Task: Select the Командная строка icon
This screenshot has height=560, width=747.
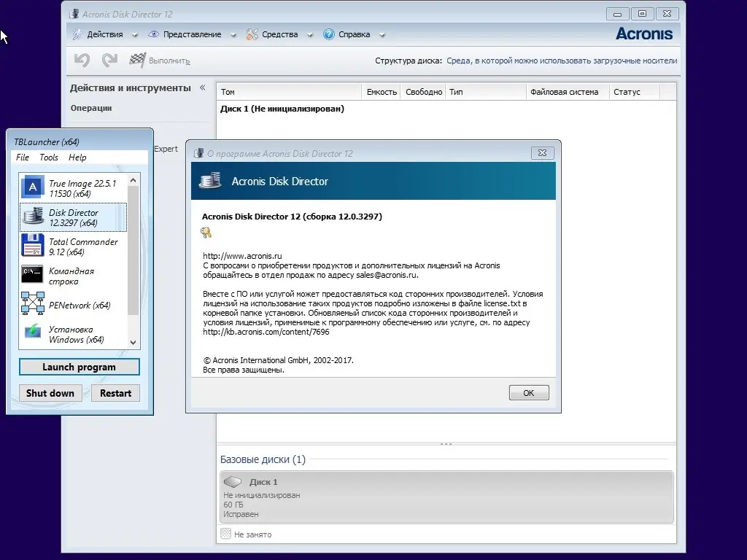Action: click(32, 275)
